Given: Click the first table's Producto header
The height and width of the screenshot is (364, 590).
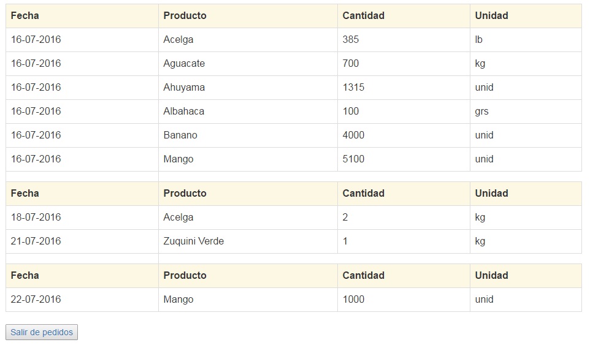Looking at the screenshot, I should click(x=185, y=15).
